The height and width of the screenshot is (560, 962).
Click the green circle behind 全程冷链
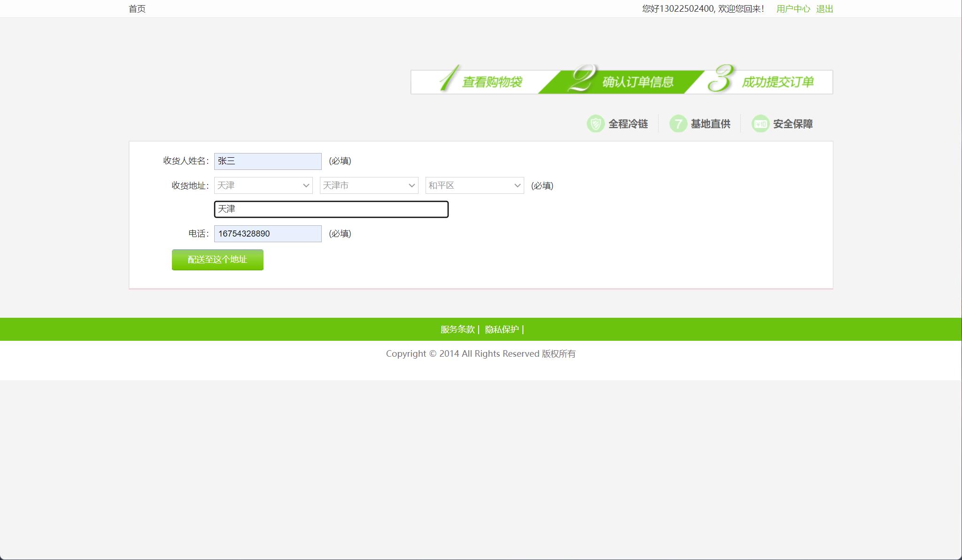coord(596,123)
